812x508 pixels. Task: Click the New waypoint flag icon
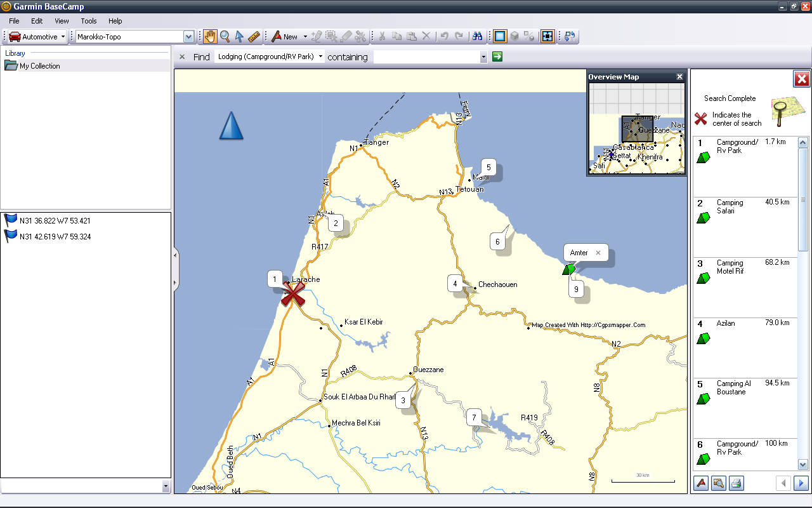click(x=277, y=37)
